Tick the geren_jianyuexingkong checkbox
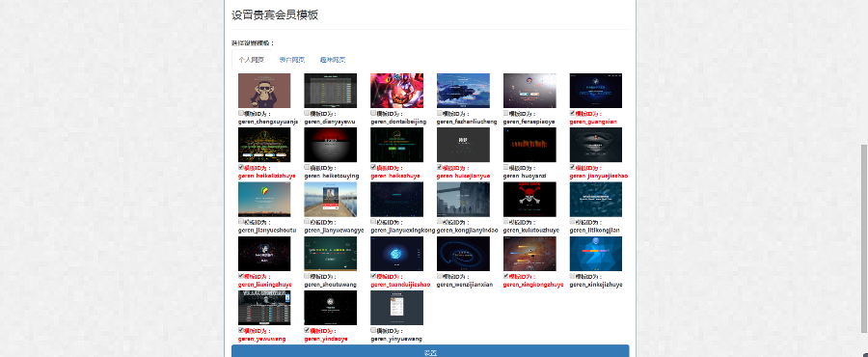This screenshot has width=868, height=357. (x=373, y=221)
